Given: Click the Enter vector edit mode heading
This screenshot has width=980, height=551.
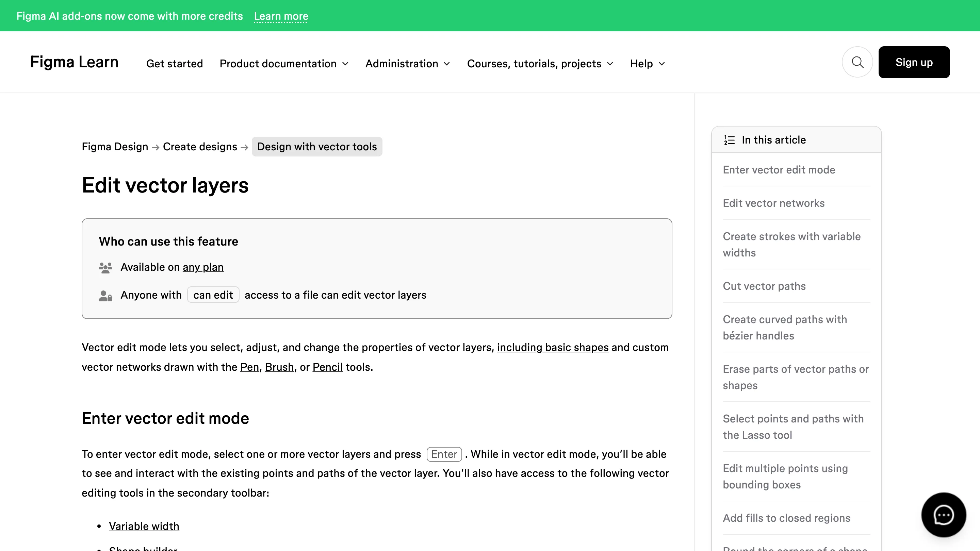Looking at the screenshot, I should [x=165, y=419].
